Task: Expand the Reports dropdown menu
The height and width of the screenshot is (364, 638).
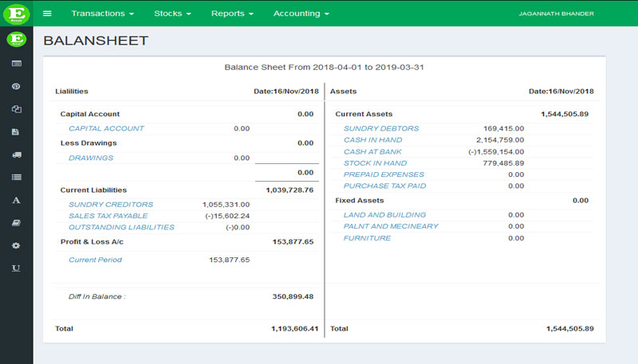Action: (x=232, y=14)
